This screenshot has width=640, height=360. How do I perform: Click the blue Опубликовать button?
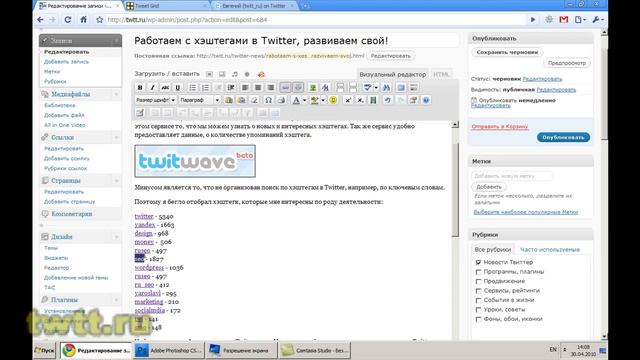[x=563, y=138]
